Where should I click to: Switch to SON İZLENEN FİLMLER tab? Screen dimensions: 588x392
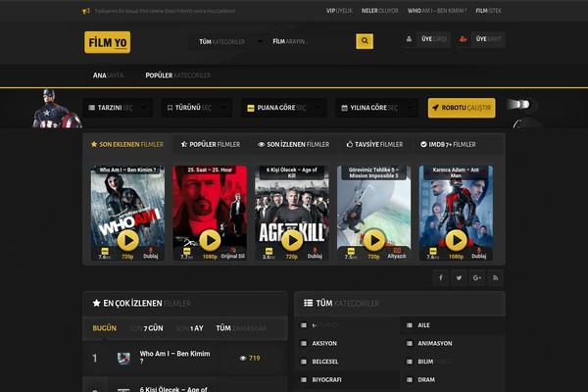click(x=294, y=144)
